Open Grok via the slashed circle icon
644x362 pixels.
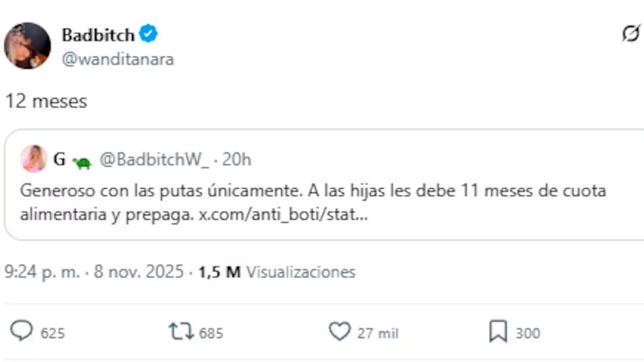(631, 33)
